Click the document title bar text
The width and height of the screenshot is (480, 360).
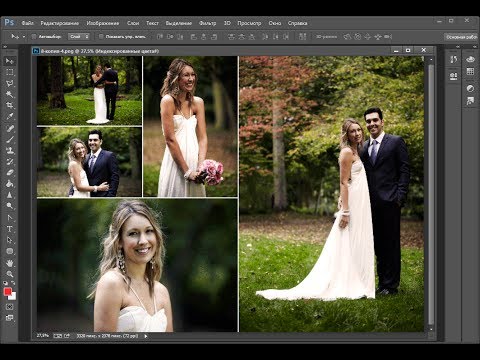[100, 51]
